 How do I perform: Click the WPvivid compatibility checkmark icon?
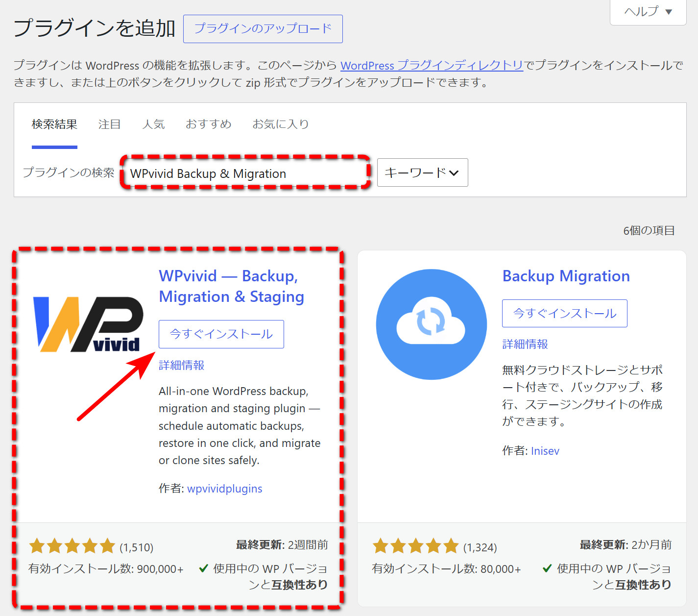click(204, 569)
